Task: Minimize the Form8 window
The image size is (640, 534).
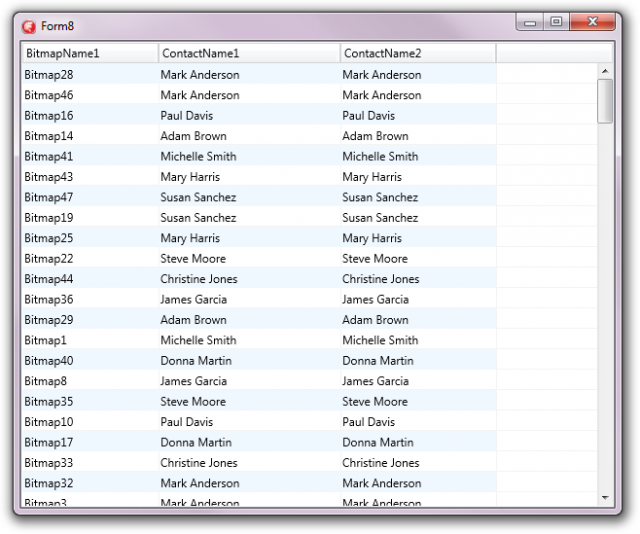Action: coord(529,22)
